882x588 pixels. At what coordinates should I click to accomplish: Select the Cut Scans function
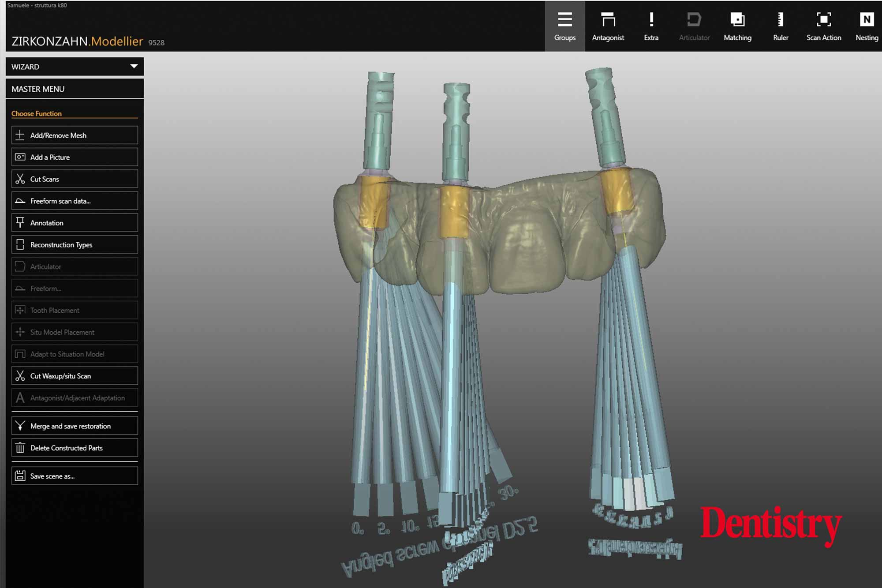tap(75, 179)
